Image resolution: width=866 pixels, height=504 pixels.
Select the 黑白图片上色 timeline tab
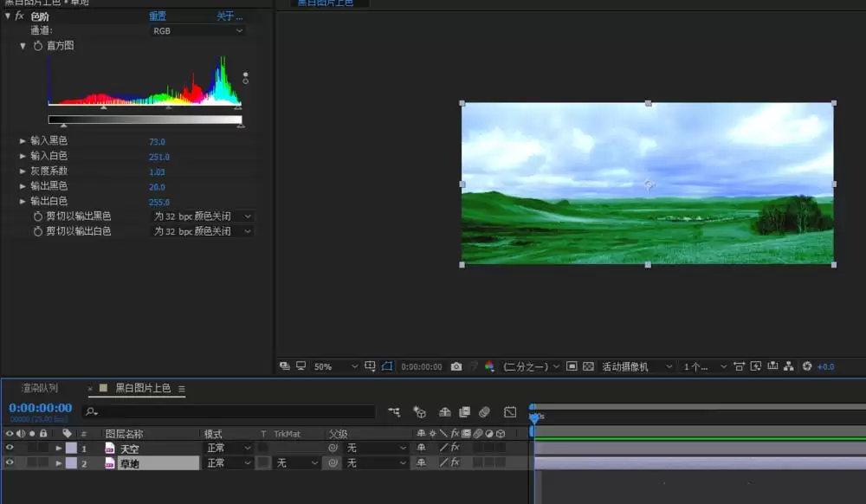143,388
